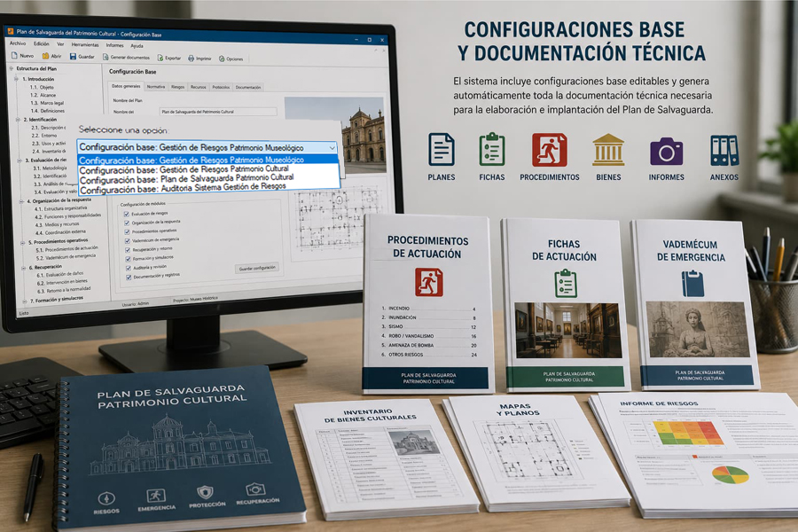Click the EMERGENCIA icon on the notebook cover

156,496
